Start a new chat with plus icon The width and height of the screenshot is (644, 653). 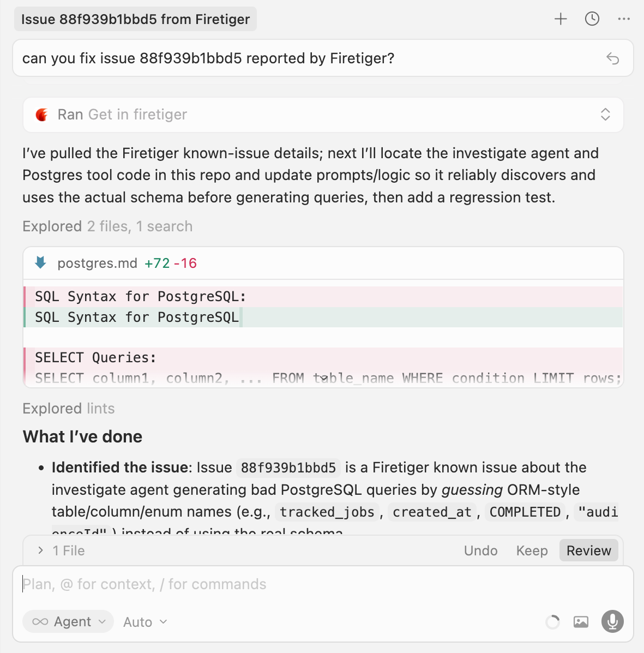tap(561, 19)
